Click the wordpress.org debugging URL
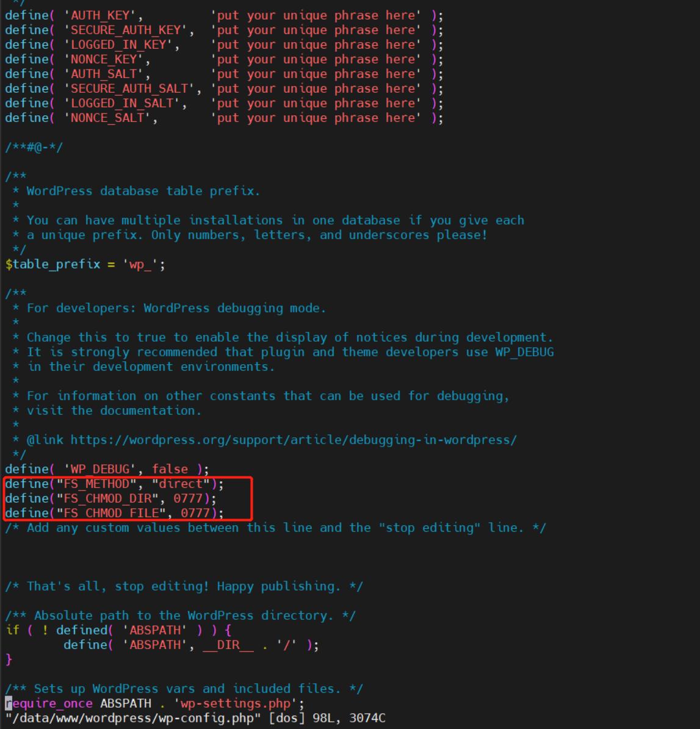 click(x=294, y=440)
